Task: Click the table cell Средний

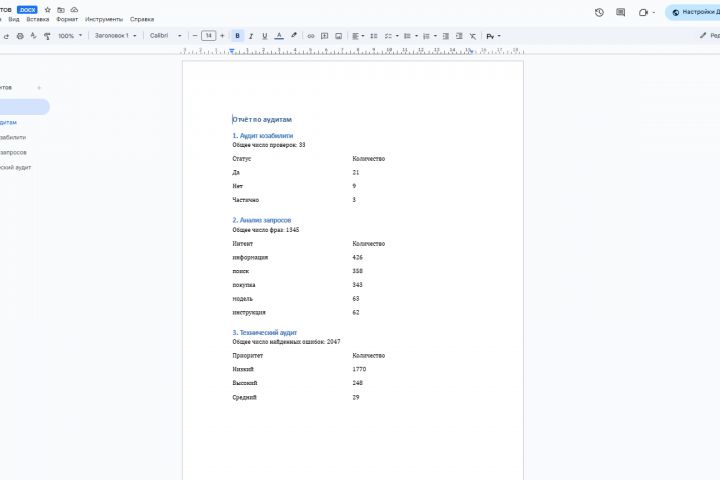Action: 244,397
